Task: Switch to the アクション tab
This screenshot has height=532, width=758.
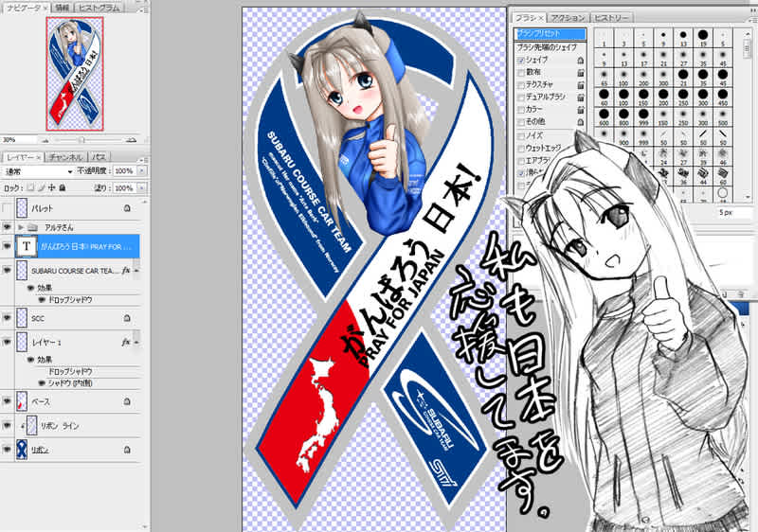Action: coord(568,17)
